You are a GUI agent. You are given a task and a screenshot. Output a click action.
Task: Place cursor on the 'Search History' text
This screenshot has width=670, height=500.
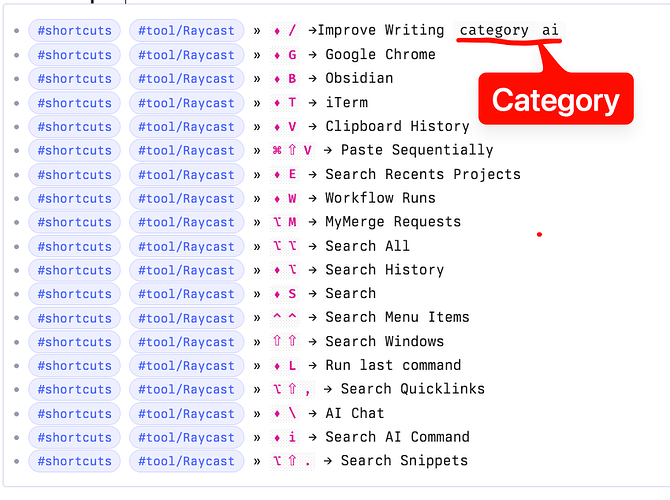coord(384,270)
